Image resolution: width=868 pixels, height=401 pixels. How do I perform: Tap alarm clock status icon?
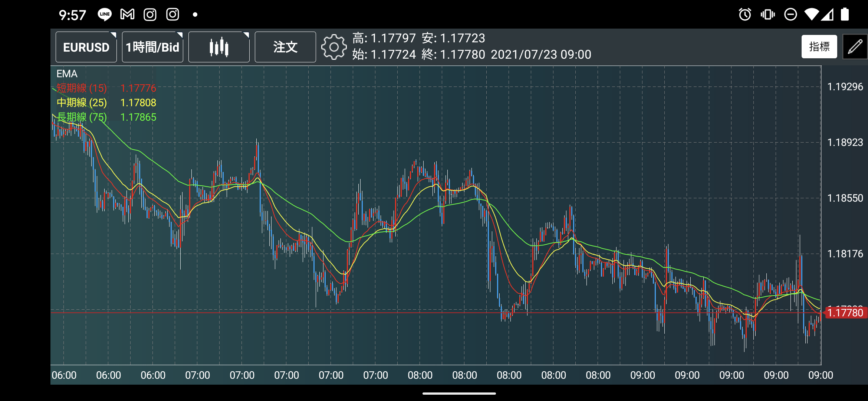(x=745, y=14)
